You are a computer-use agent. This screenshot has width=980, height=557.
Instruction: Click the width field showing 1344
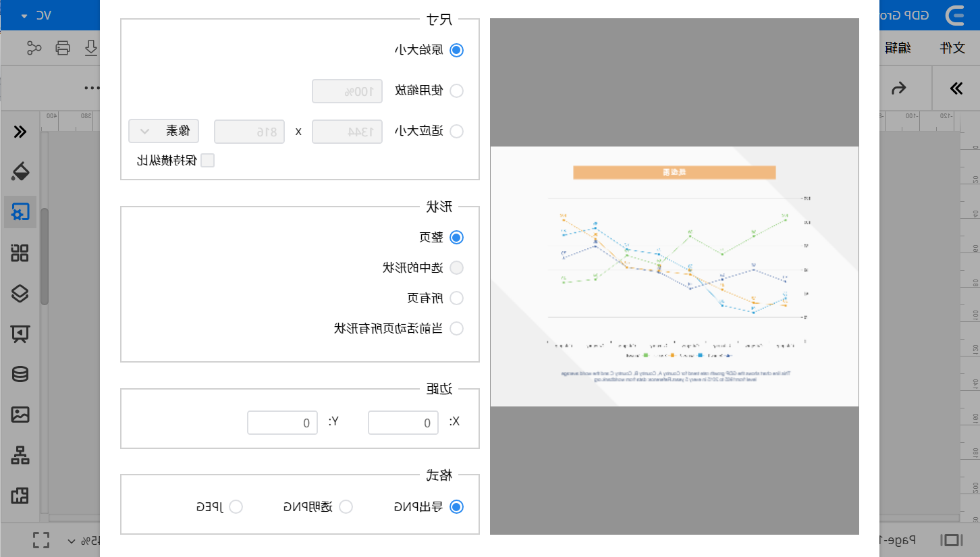348,132
